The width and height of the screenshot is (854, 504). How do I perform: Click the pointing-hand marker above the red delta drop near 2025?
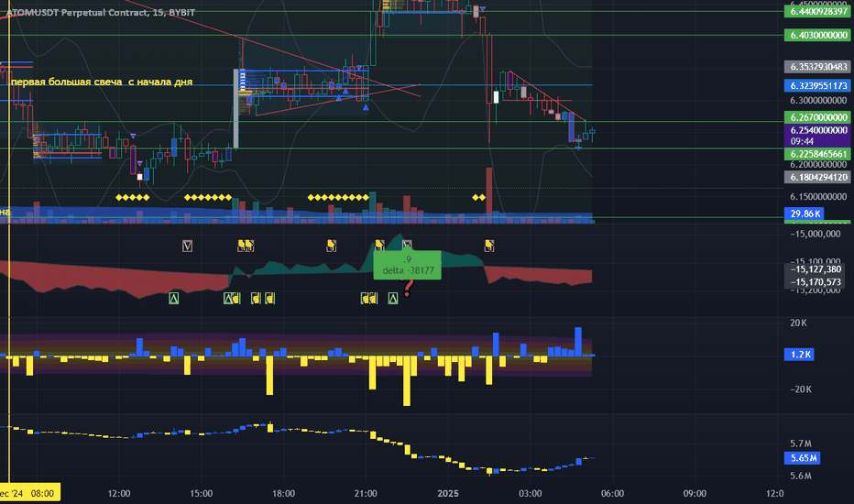[x=489, y=247]
